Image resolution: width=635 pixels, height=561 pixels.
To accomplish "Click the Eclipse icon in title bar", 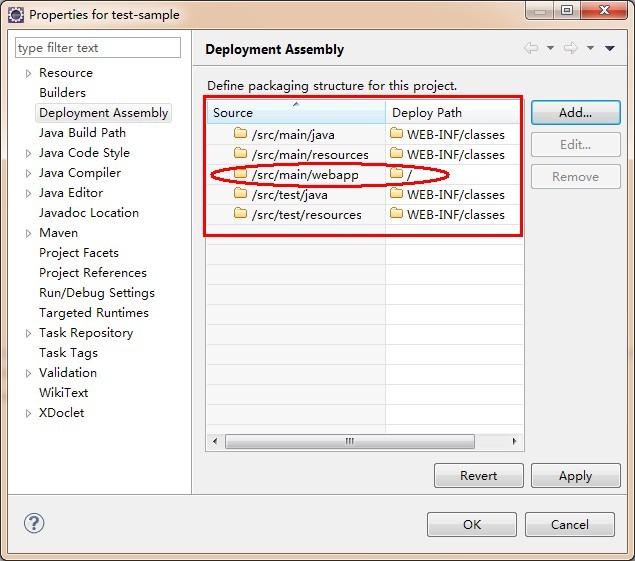I will tap(16, 15).
